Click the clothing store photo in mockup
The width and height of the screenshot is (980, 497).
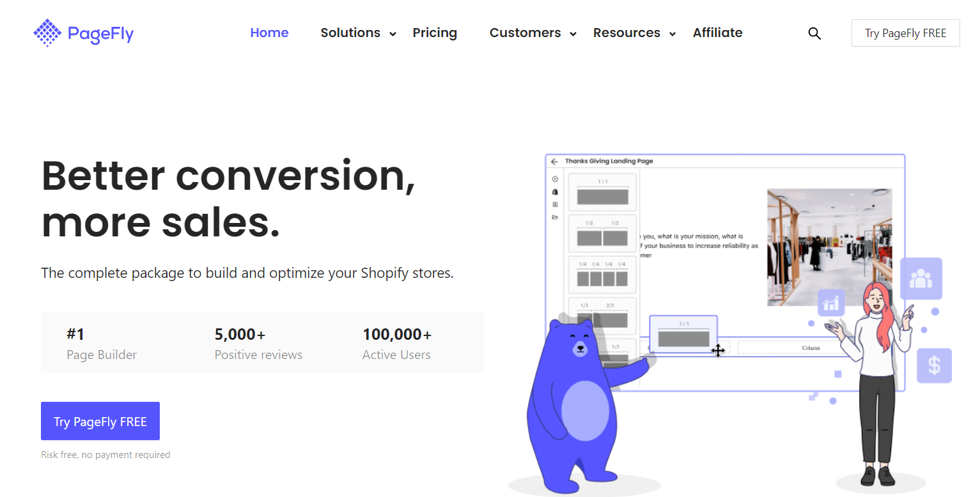coord(829,247)
